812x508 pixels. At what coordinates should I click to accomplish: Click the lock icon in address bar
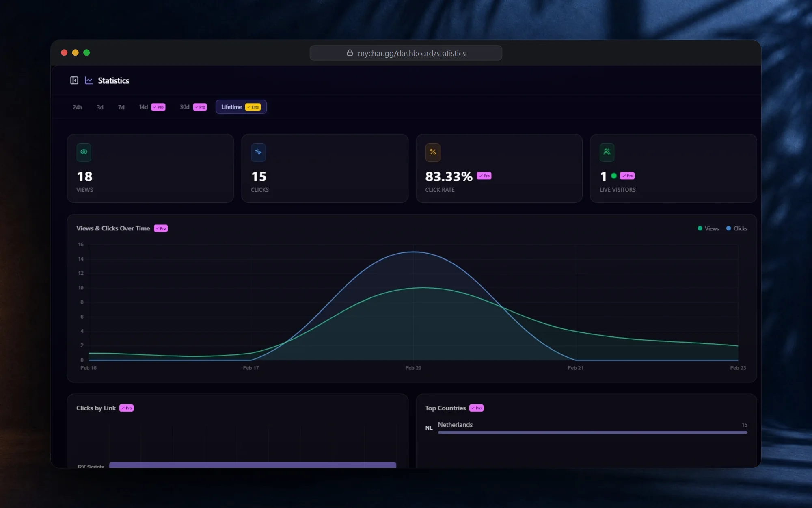click(x=350, y=53)
